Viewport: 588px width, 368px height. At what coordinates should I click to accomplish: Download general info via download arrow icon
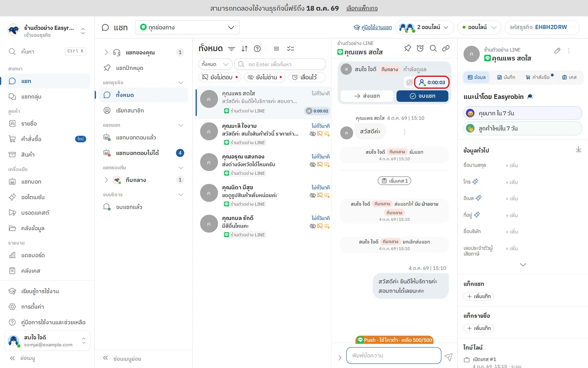click(579, 150)
